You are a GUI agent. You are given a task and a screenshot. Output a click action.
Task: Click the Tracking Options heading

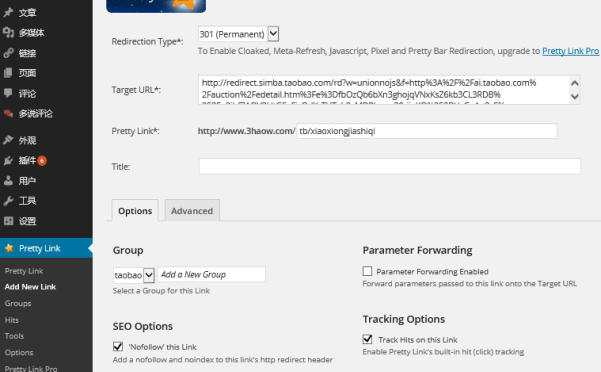point(404,319)
